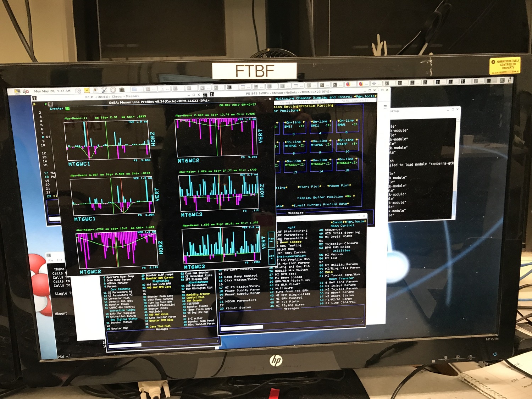Click the hamburger menu icon beside Multiwire window
The height and width of the screenshot is (399, 532).
385,106
